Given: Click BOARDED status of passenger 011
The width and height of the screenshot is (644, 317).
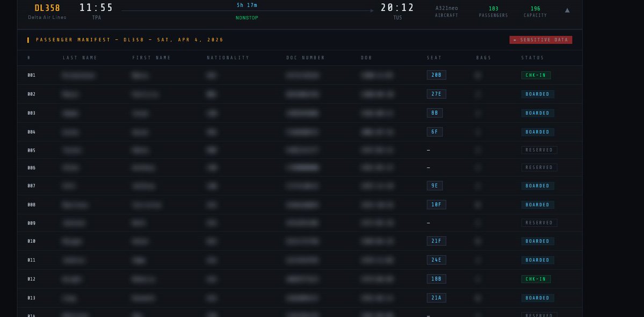Looking at the screenshot, I should tap(538, 260).
